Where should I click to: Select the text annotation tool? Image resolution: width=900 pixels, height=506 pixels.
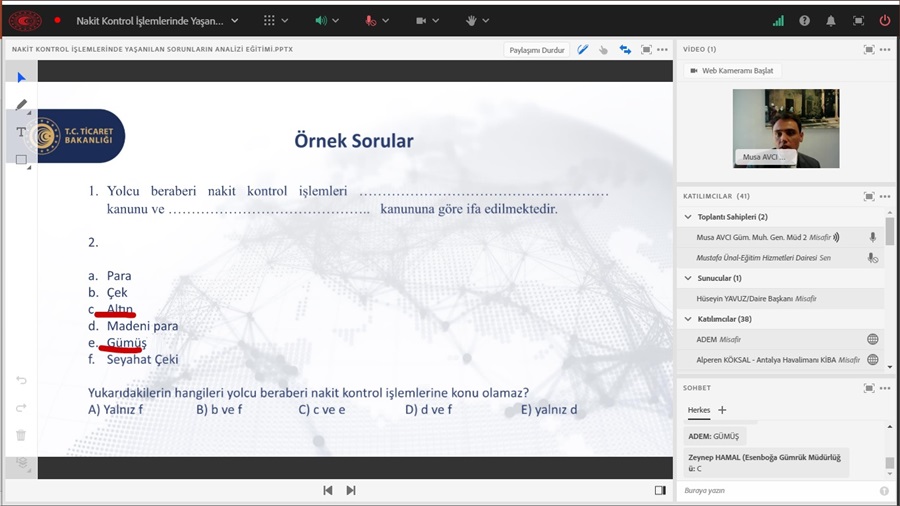[x=21, y=132]
